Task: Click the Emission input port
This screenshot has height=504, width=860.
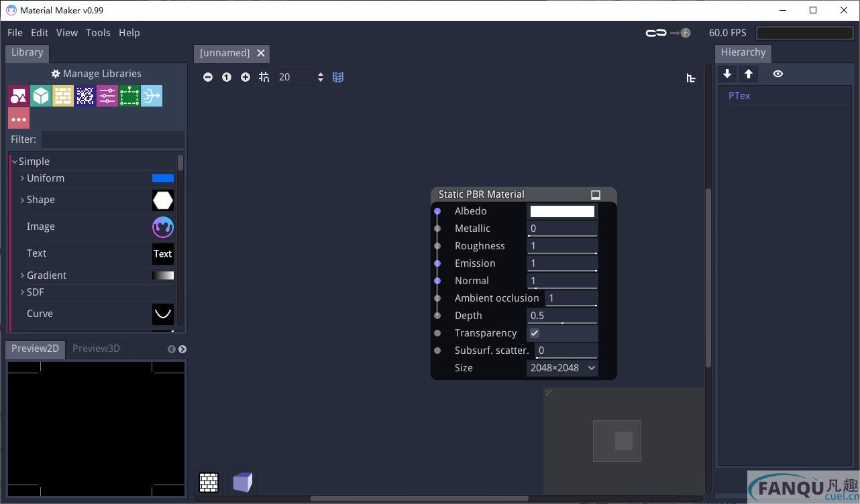Action: 437,263
